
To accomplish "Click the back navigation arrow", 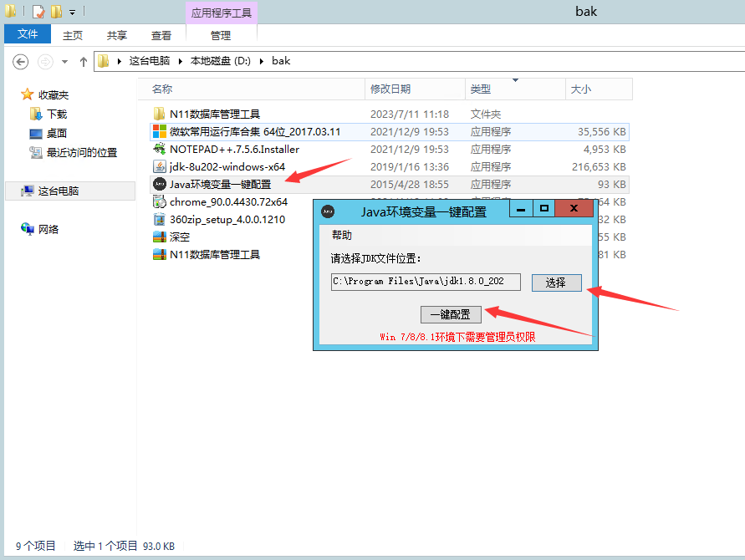I will tap(19, 61).
